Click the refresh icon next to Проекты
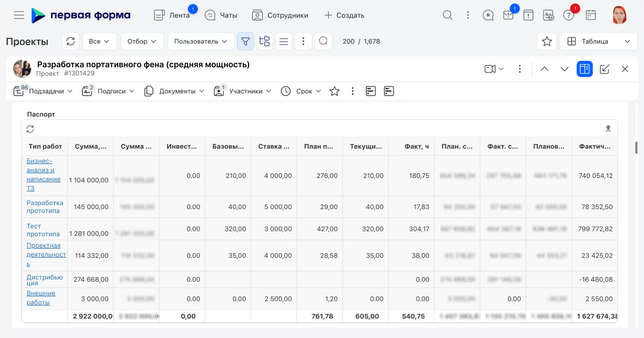The height and width of the screenshot is (338, 644). [x=71, y=41]
